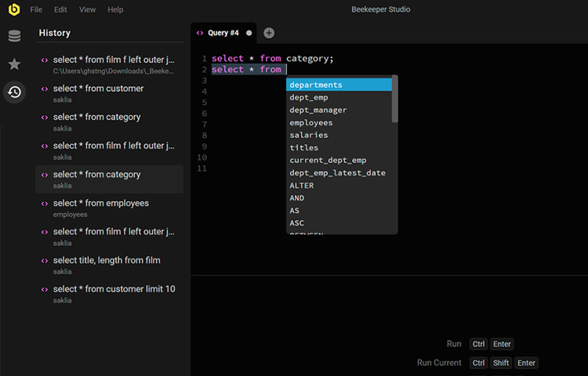Choose dept_manager from autocomplete list
The height and width of the screenshot is (376, 588).
[x=339, y=110]
